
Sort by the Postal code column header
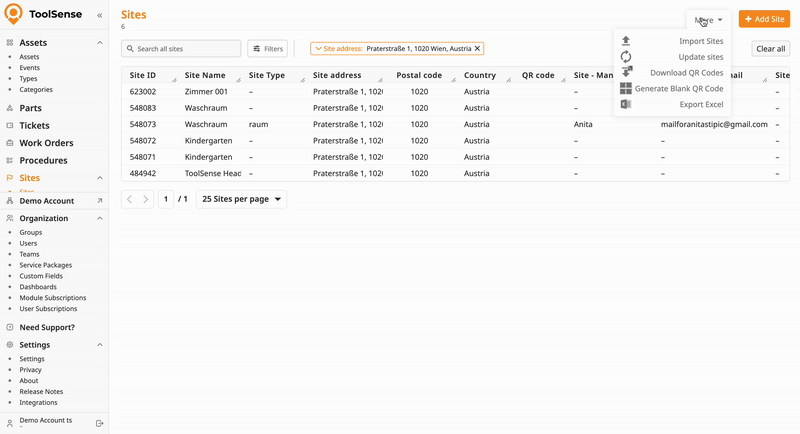[x=419, y=75]
